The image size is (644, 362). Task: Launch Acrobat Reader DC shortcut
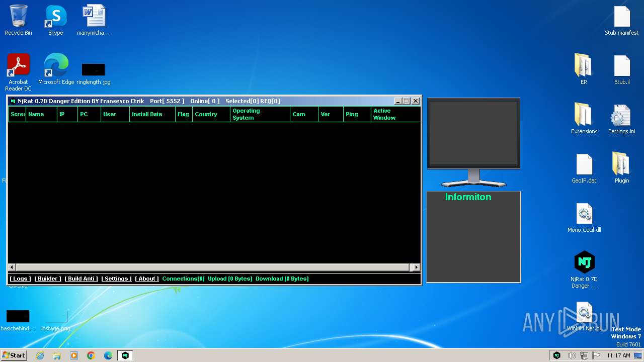(x=18, y=72)
